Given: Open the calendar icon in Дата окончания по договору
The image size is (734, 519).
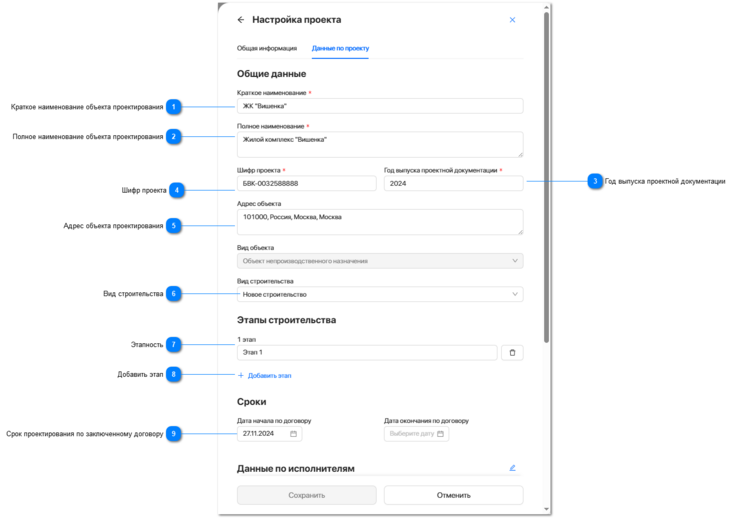Looking at the screenshot, I should [440, 434].
